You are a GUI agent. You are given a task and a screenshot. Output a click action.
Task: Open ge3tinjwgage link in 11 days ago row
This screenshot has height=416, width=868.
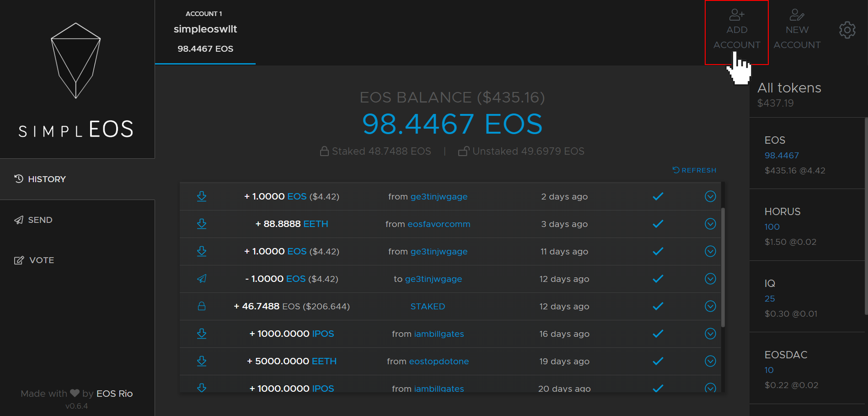click(439, 252)
